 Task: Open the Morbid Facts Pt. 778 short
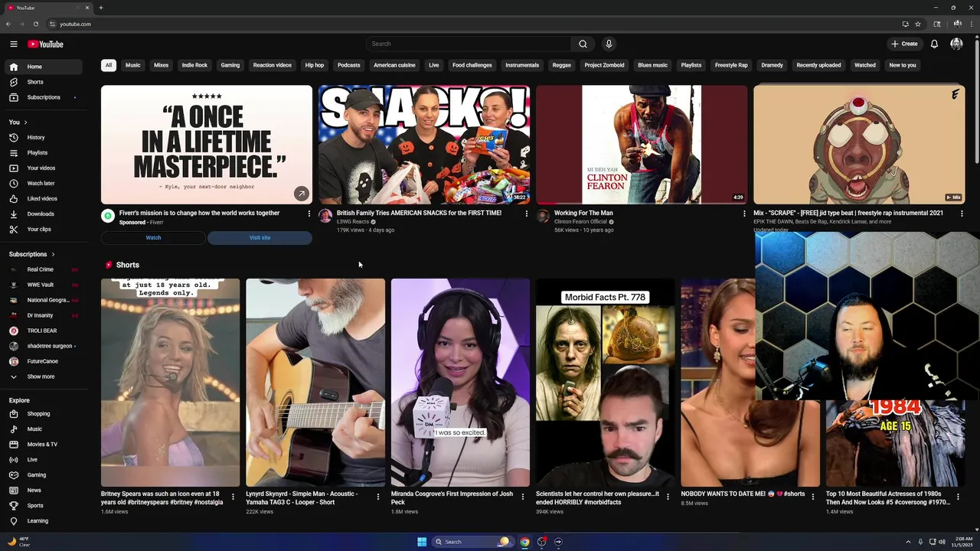tap(605, 383)
